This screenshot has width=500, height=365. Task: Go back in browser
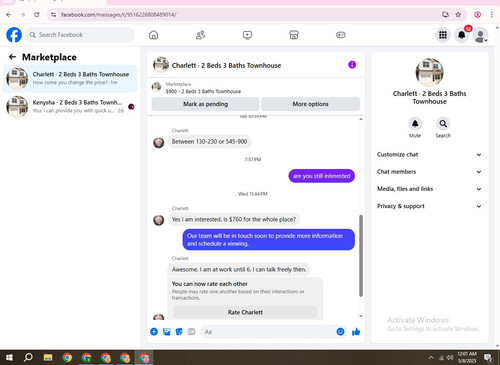click(9, 15)
